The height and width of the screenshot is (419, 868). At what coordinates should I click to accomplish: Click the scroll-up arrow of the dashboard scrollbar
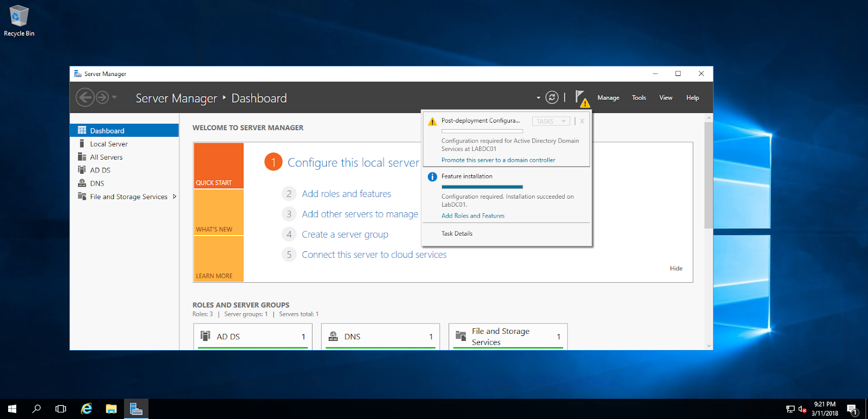pos(709,118)
